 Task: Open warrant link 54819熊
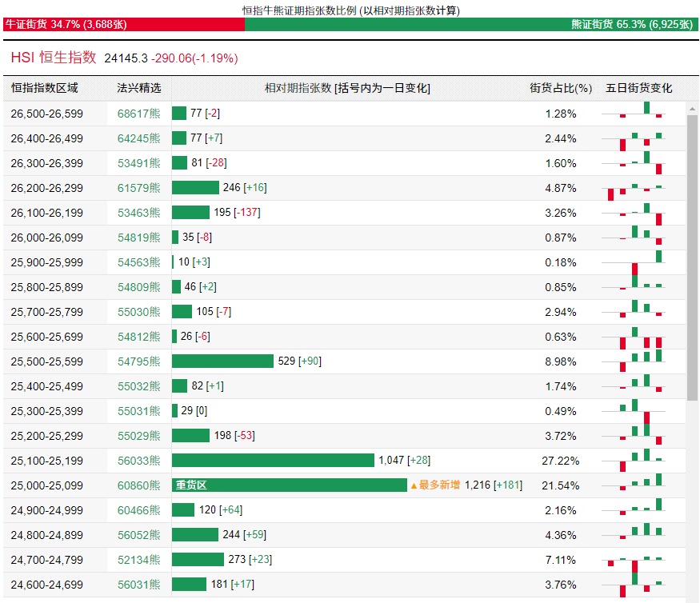pos(139,238)
